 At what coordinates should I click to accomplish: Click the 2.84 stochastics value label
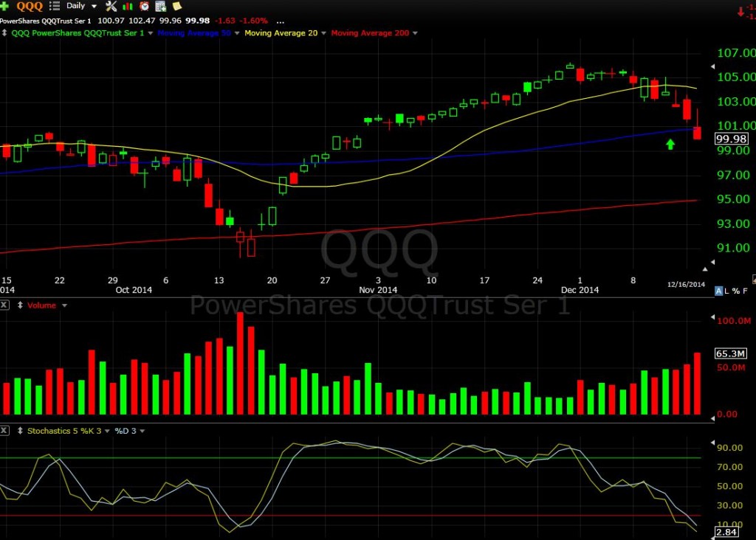click(726, 532)
